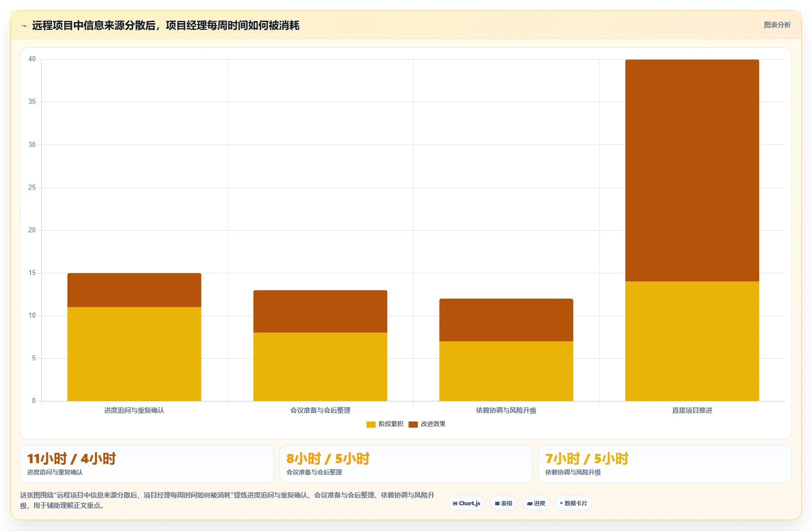This screenshot has width=812, height=531.
Task: Click the brown segment of 直接项目推进 bar
Action: (692, 171)
